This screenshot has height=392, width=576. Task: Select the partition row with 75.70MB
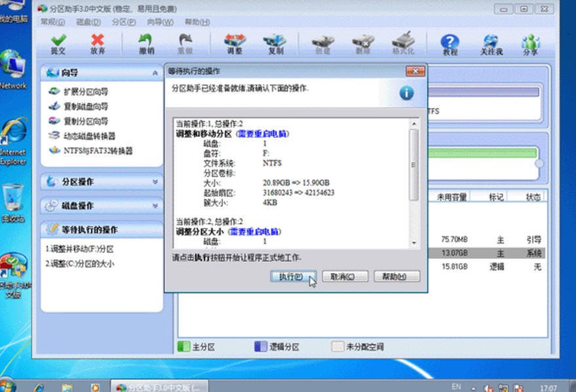tap(486, 239)
